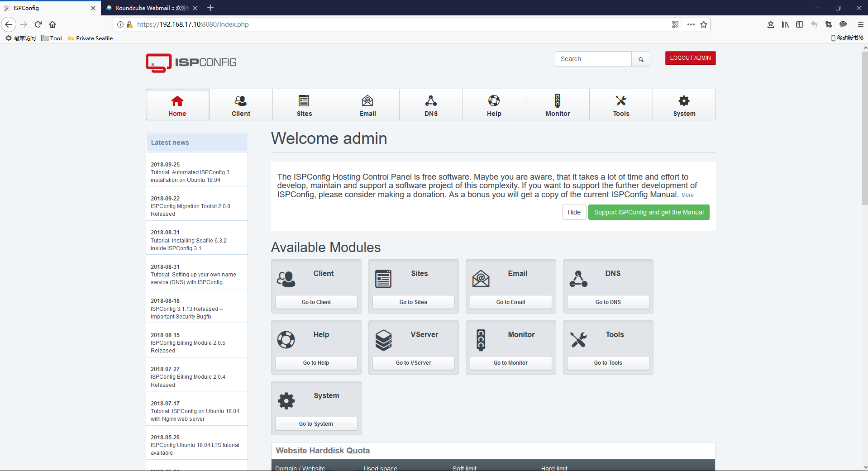The width and height of the screenshot is (868, 471).
Task: Toggle the browser sidebar icon
Action: (x=800, y=24)
